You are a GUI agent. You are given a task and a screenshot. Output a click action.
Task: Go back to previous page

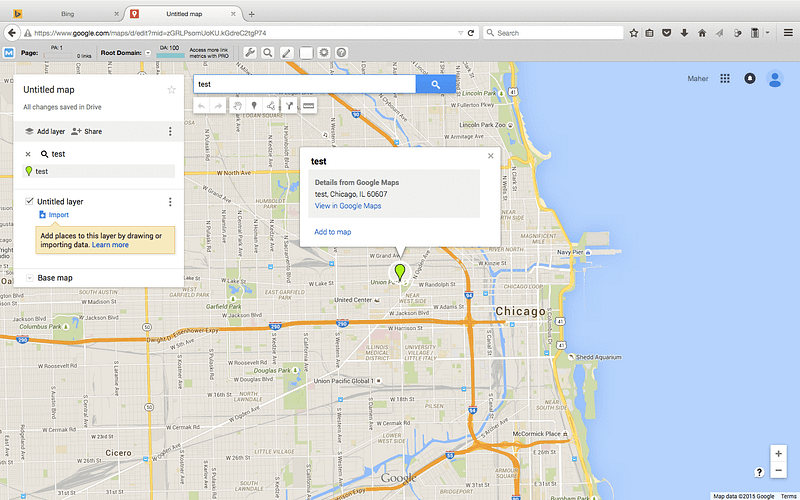point(12,33)
